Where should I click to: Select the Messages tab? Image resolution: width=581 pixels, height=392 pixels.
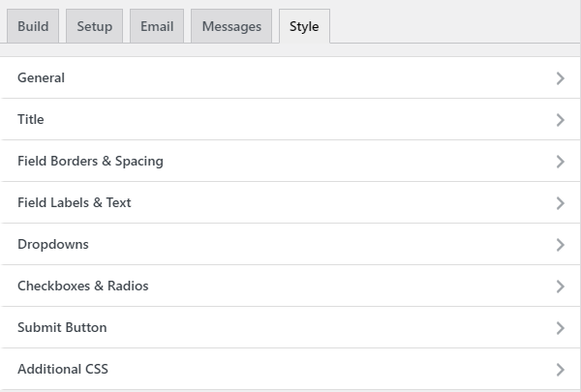[231, 26]
